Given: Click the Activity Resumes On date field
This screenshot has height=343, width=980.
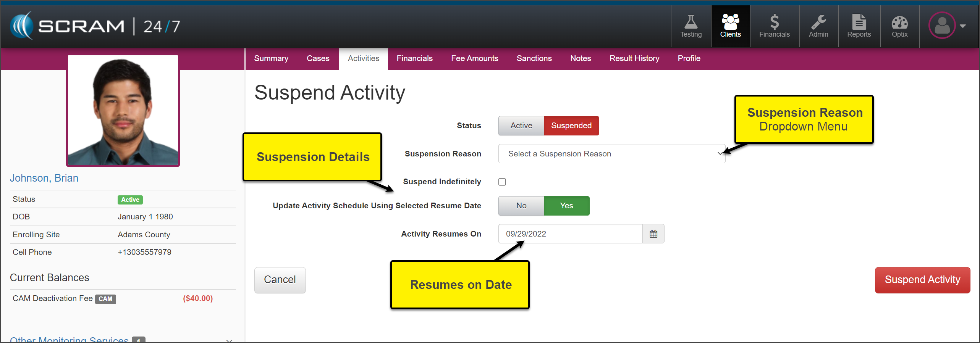Looking at the screenshot, I should [570, 234].
